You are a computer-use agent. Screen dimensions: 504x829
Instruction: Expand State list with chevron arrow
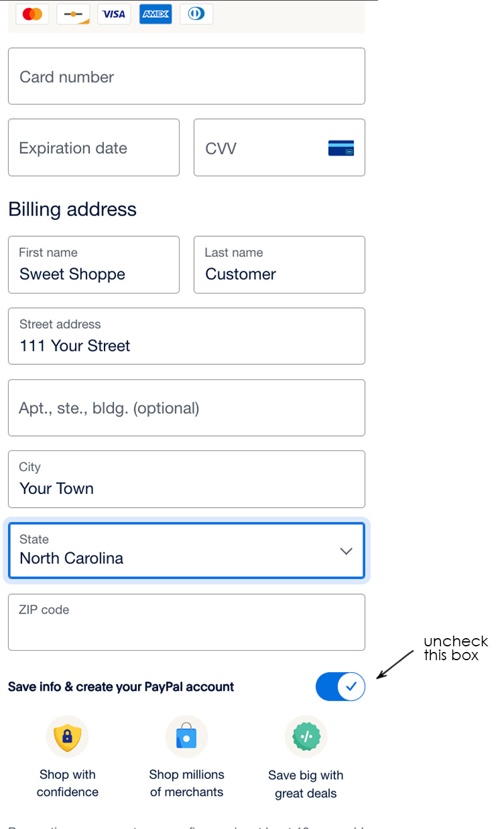click(346, 551)
